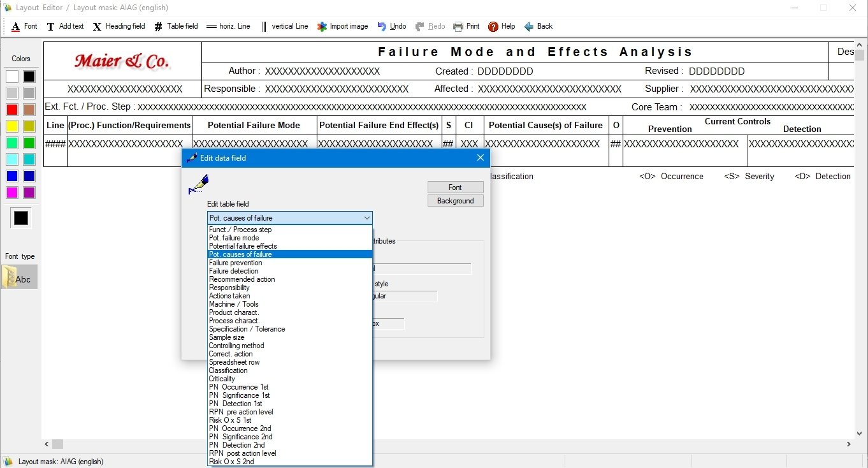The height and width of the screenshot is (468, 868).
Task: Pick RPN pre action level option
Action: [290, 412]
